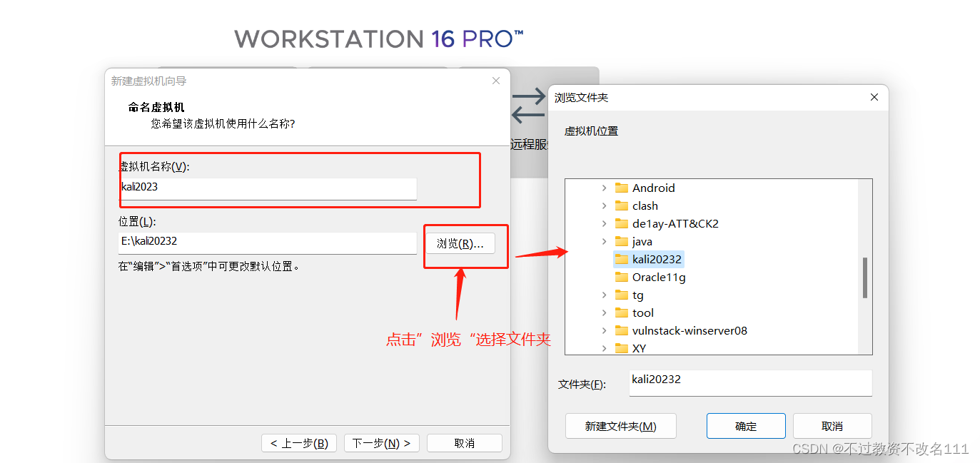
Task: Click 下一步(N) to continue
Action: coord(382,443)
